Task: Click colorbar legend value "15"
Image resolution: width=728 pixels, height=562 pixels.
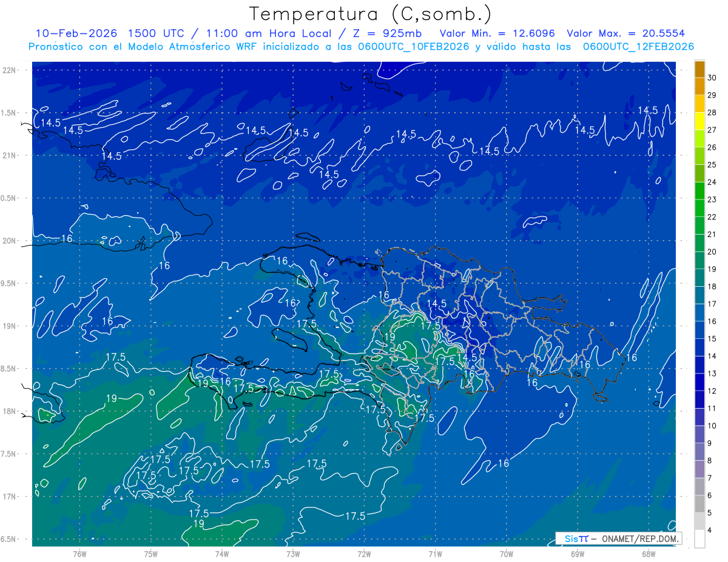Action: coord(712,339)
